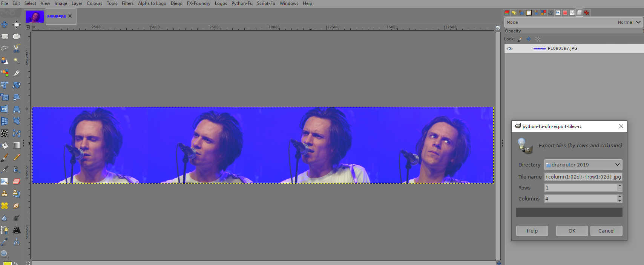Screen dimensions: 644x265
Task: Open the Alpha to Logo menu
Action: pos(152,3)
